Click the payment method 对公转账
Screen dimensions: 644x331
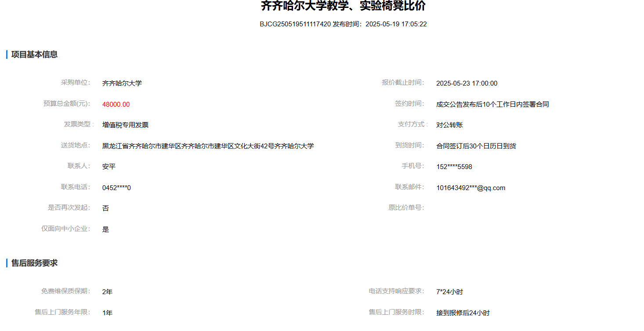click(449, 125)
